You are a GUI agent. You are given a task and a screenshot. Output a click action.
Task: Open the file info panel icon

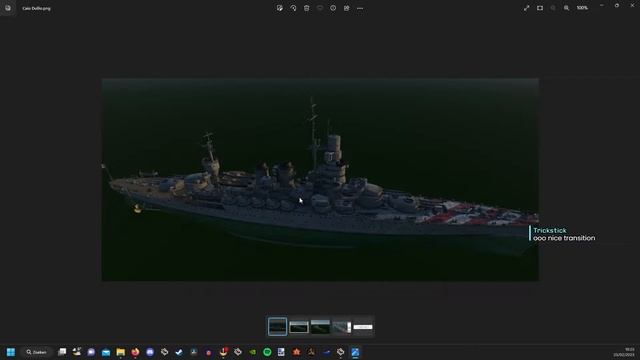click(x=333, y=8)
